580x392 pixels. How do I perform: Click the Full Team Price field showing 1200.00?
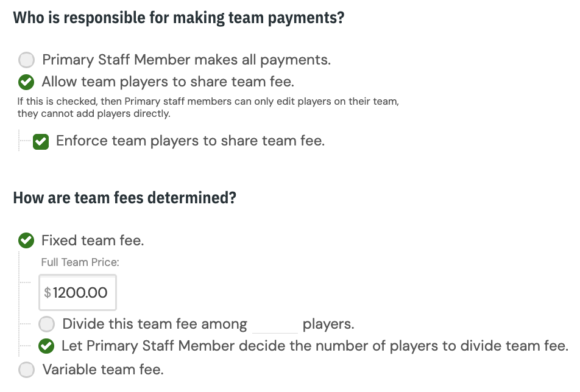point(78,292)
